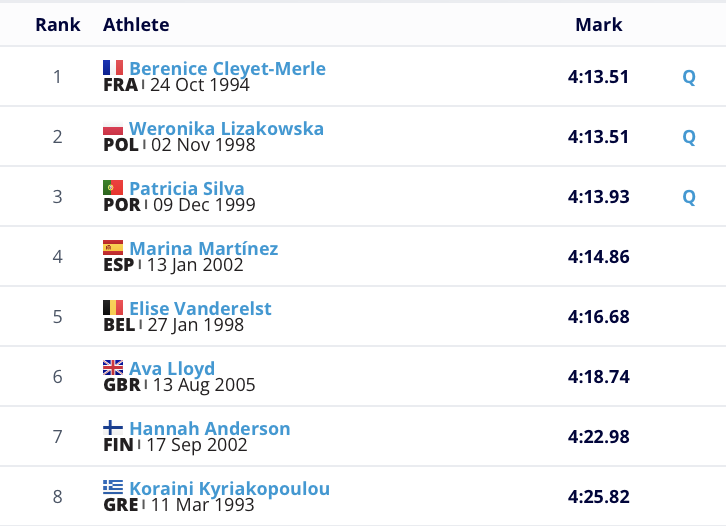726x526 pixels.
Task: Click the Spanish flag icon
Action: (113, 248)
